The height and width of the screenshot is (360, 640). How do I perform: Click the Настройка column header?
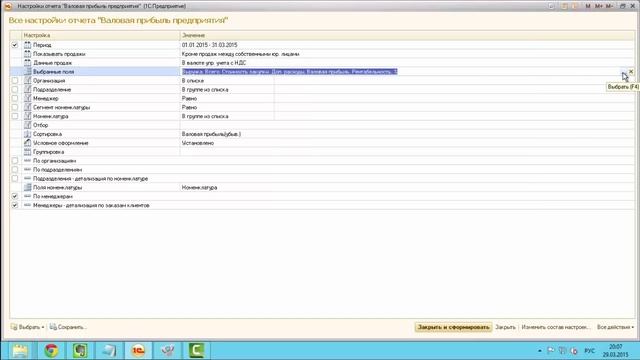(101, 36)
